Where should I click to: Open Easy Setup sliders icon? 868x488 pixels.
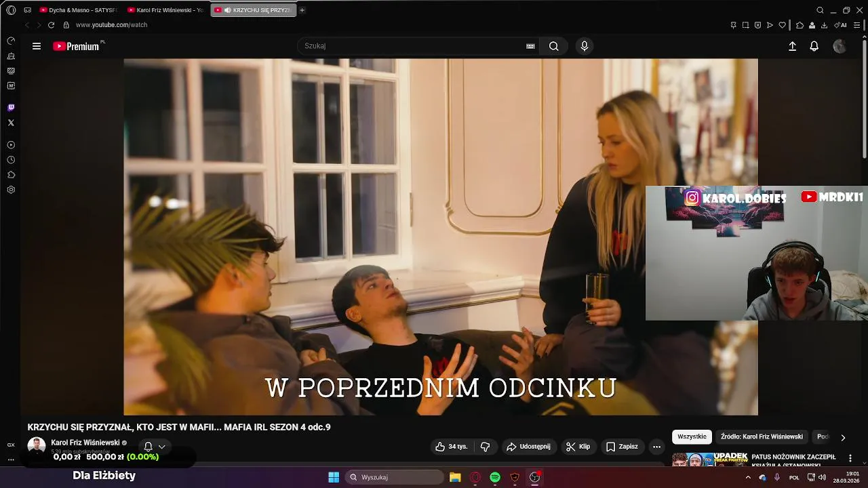click(858, 25)
